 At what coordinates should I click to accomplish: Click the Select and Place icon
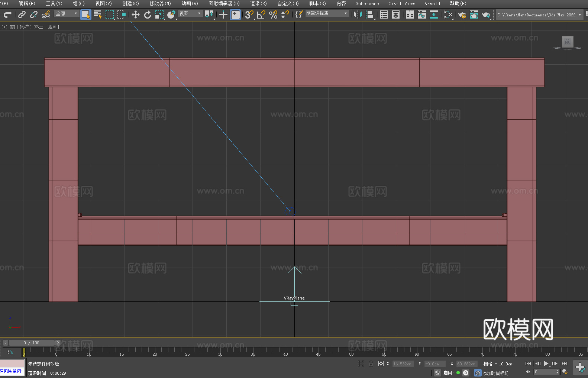[x=171, y=14]
